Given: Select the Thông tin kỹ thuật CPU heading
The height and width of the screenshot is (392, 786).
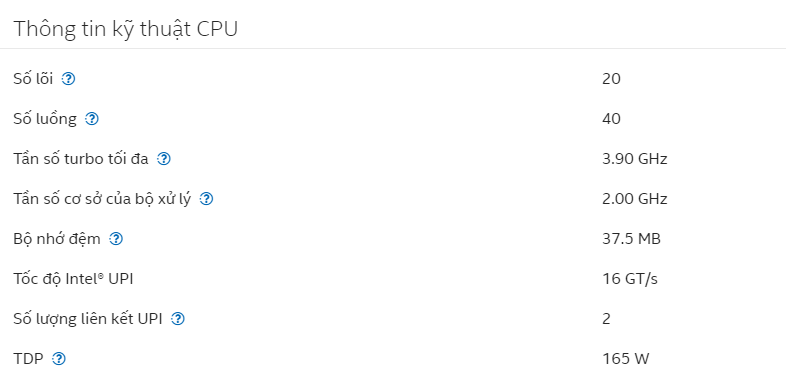Looking at the screenshot, I should coord(125,29).
